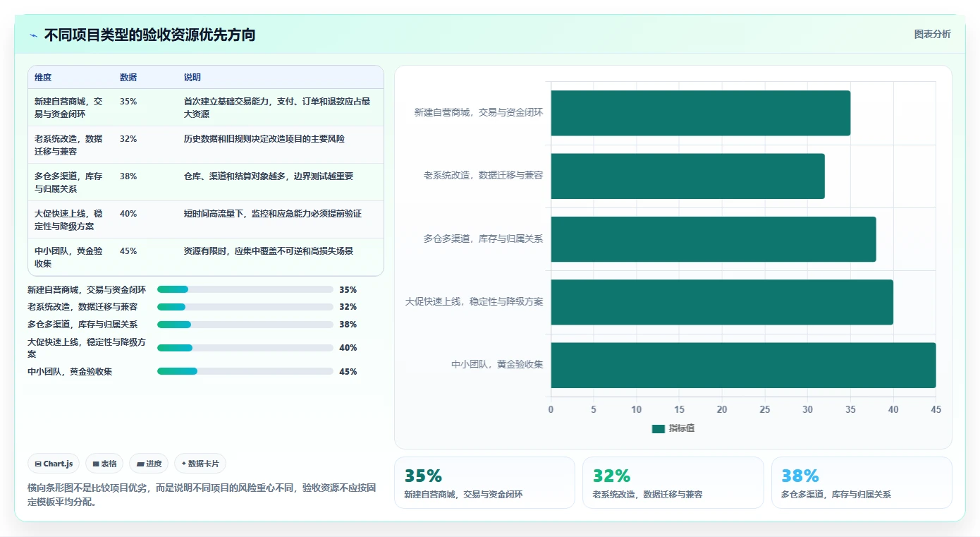The width and height of the screenshot is (980, 537).
Task: Click the lightning icon beside the page title
Action: (x=34, y=35)
